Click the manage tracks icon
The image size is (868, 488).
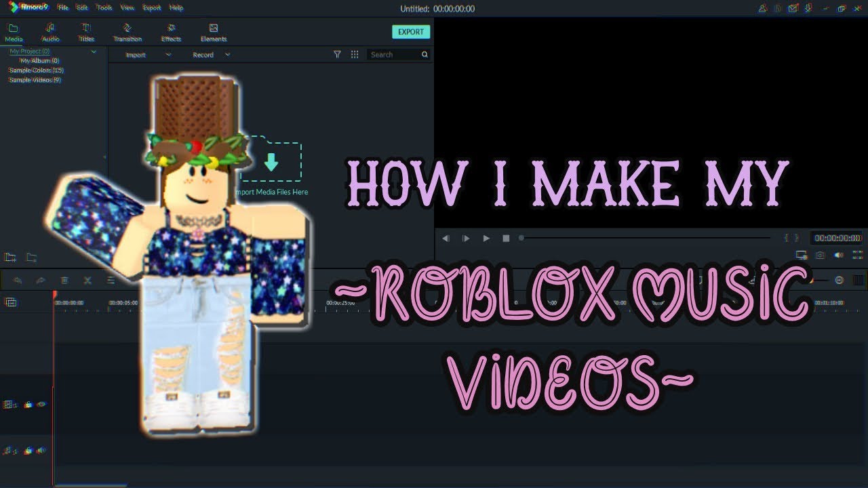pos(10,302)
